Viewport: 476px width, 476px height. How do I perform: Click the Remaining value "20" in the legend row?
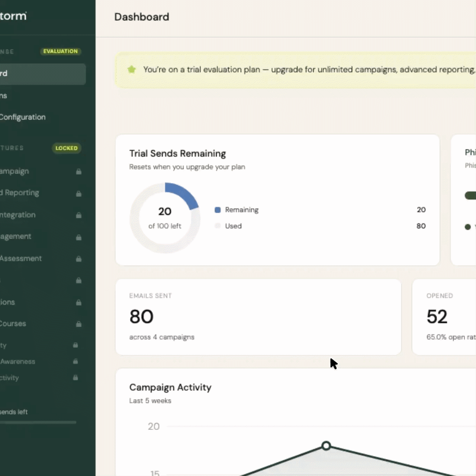pos(421,210)
